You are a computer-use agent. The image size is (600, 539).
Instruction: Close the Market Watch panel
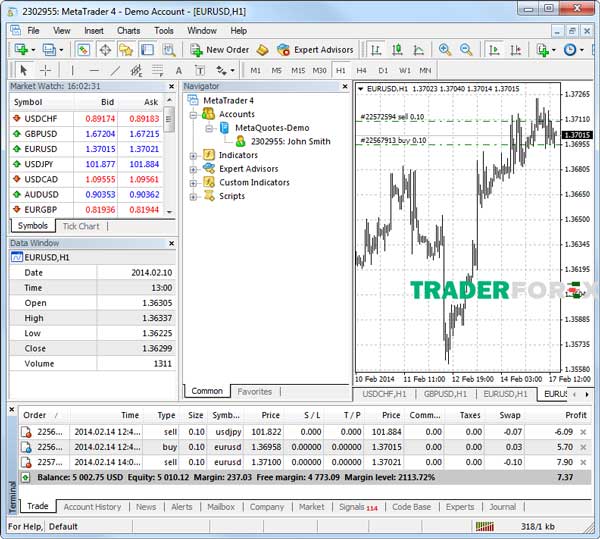pos(171,86)
